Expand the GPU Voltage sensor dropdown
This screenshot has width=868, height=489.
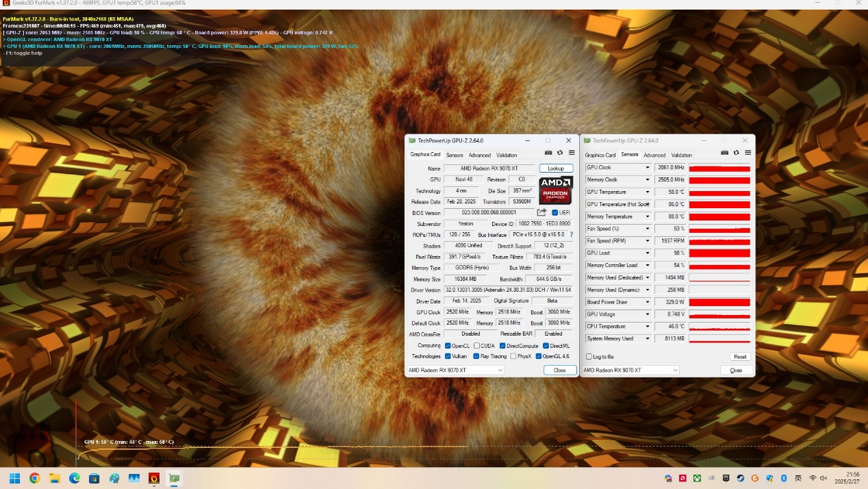[648, 314]
